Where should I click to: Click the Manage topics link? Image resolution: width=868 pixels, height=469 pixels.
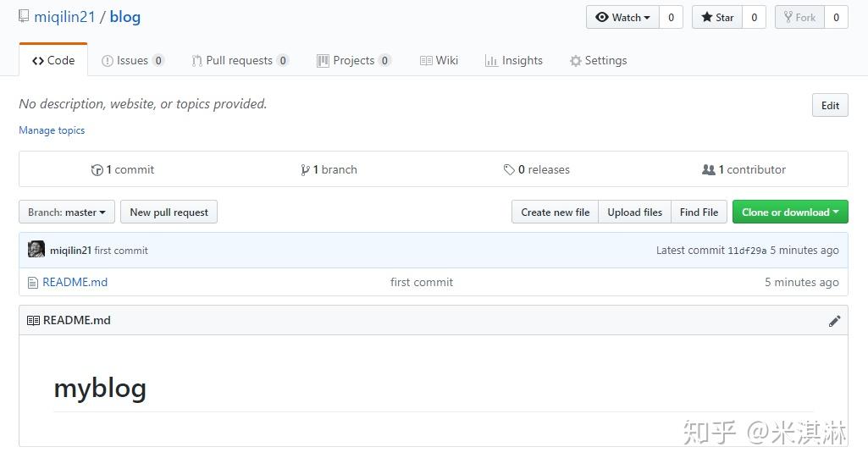coord(52,130)
